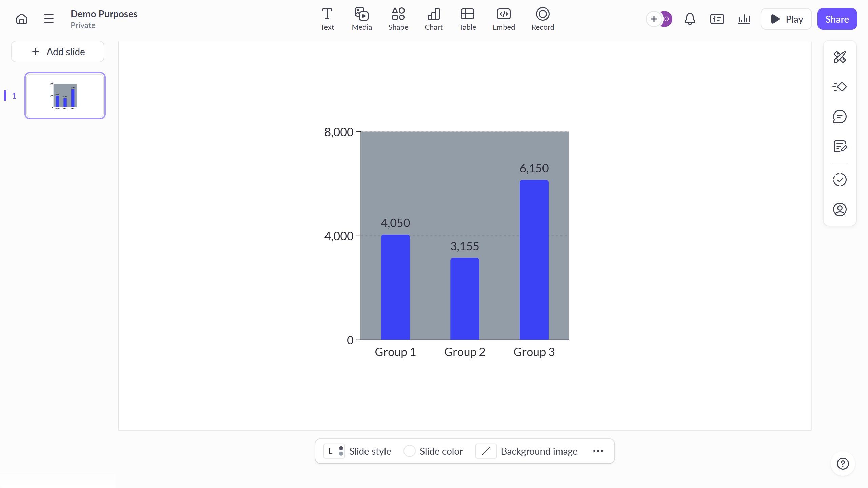
Task: Open the hamburger navigation menu
Action: click(x=48, y=19)
